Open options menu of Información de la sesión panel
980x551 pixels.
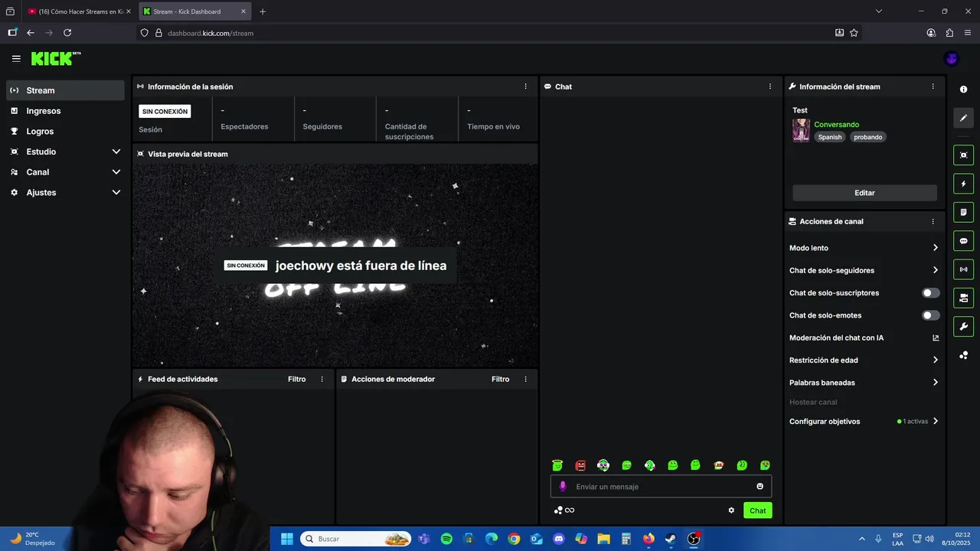[525, 86]
